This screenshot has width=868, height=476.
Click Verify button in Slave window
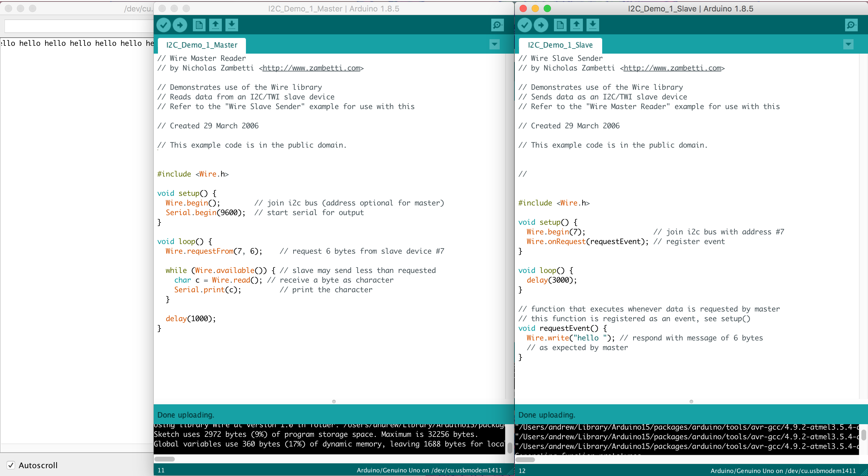click(x=525, y=25)
